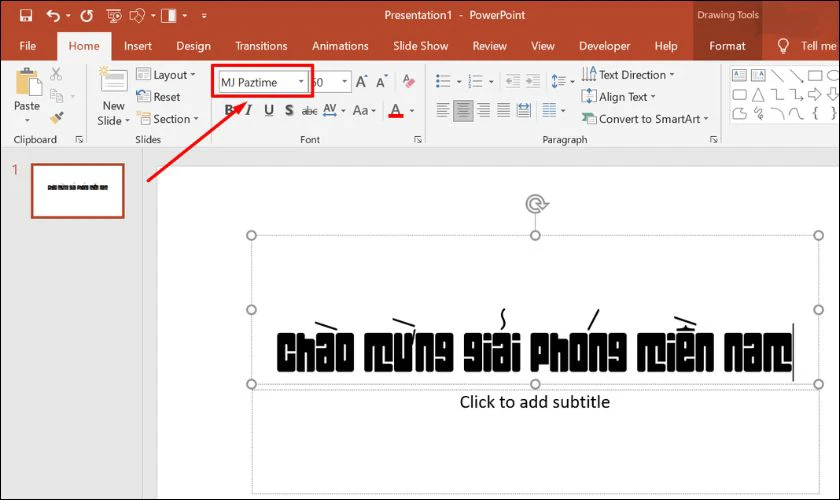Viewport: 840px width, 500px height.
Task: Clear all formatting eraser icon
Action: click(409, 81)
